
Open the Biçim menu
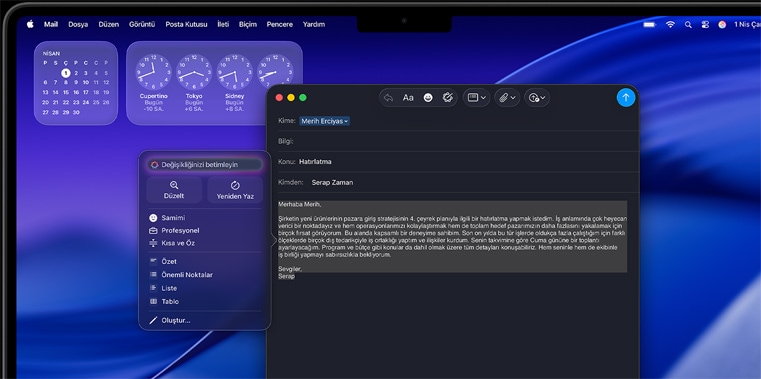click(x=248, y=24)
